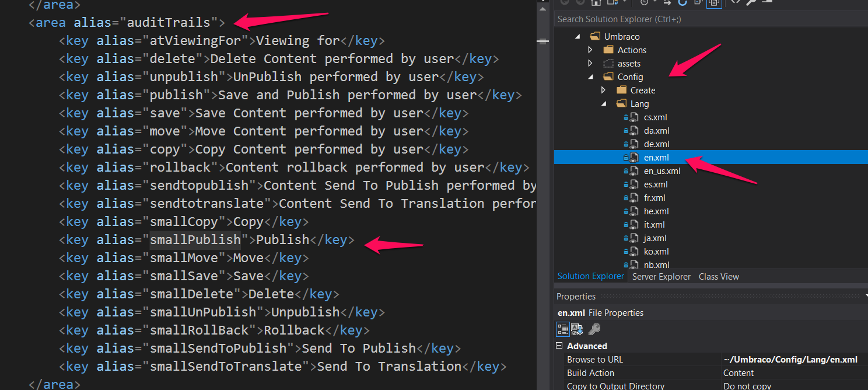Click the "UnPublish performed by user" line
Viewport: 868px width, 390px height.
click(271, 77)
